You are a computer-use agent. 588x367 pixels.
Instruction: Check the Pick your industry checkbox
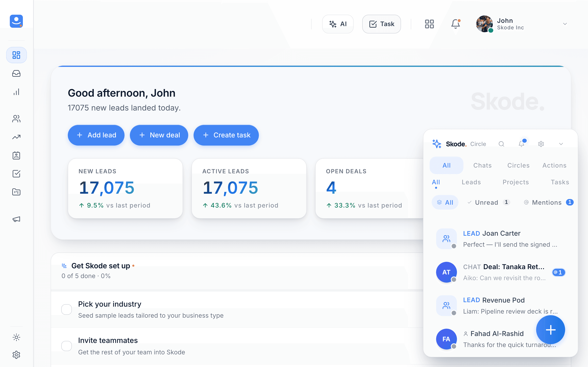pyautogui.click(x=66, y=310)
